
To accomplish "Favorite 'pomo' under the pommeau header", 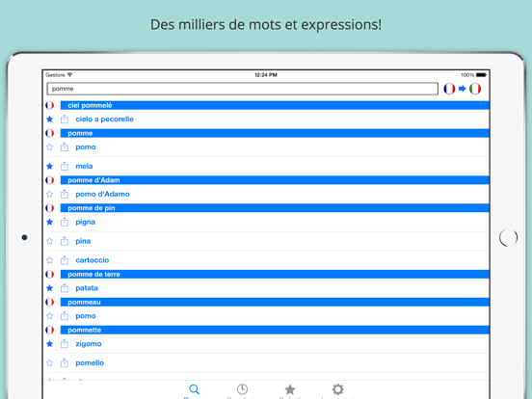I will point(49,316).
